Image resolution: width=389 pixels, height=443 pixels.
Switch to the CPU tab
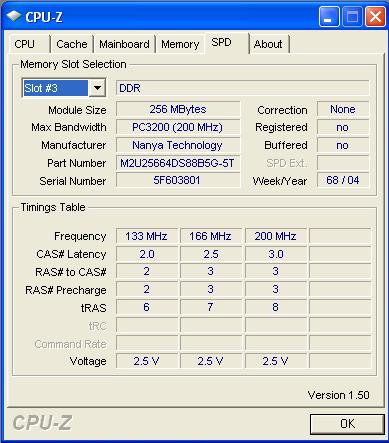click(x=29, y=44)
